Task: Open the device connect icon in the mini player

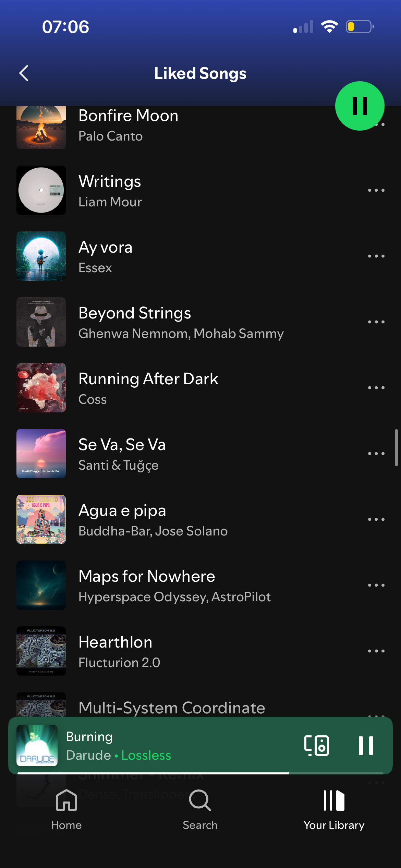Action: pos(317,745)
